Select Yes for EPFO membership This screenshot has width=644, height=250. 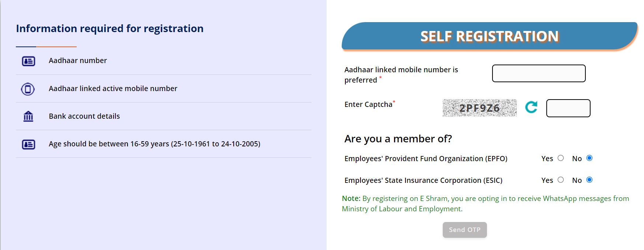(x=561, y=158)
